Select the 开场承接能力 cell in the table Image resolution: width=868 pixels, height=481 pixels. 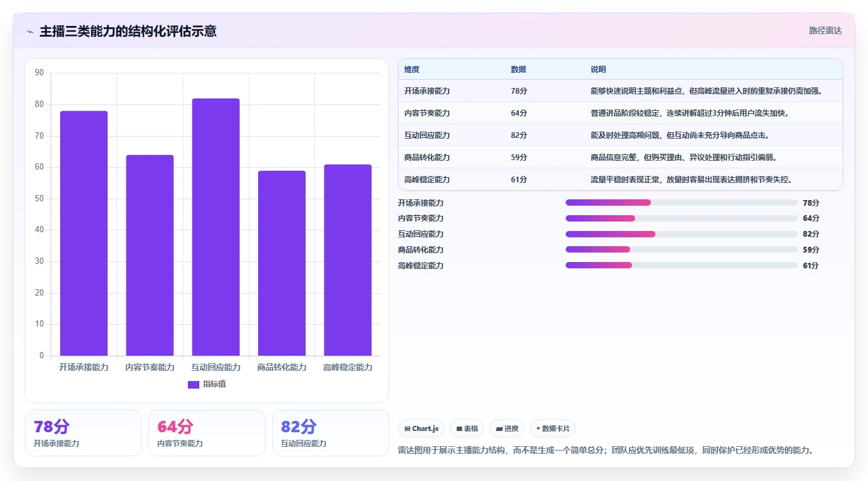coord(427,91)
